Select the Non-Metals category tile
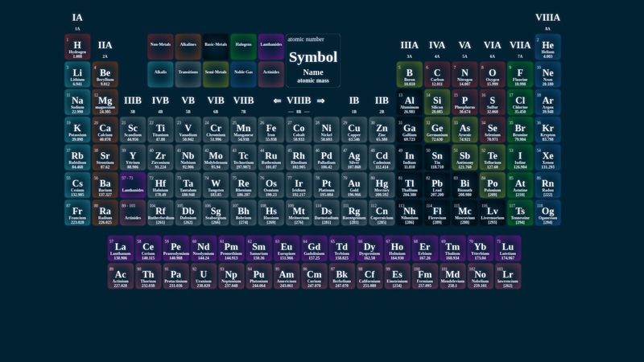This screenshot has height=362, width=644. [x=160, y=47]
